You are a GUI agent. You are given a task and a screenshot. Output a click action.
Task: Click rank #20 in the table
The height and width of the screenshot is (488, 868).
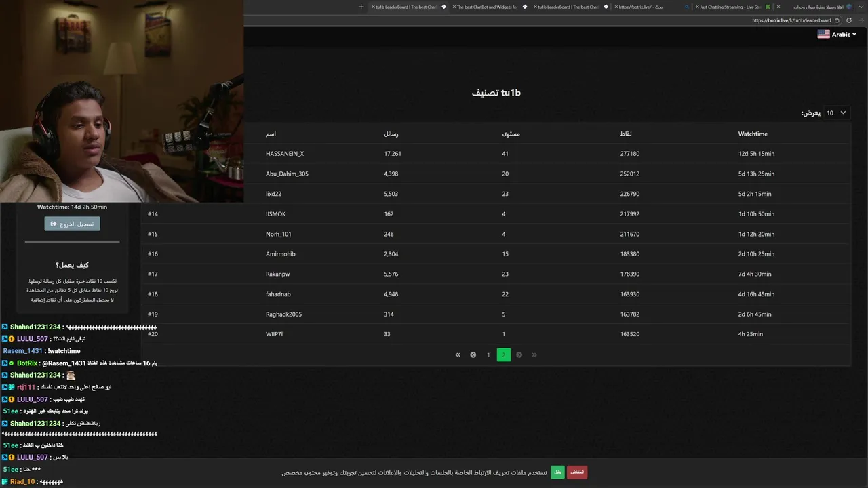coord(153,334)
